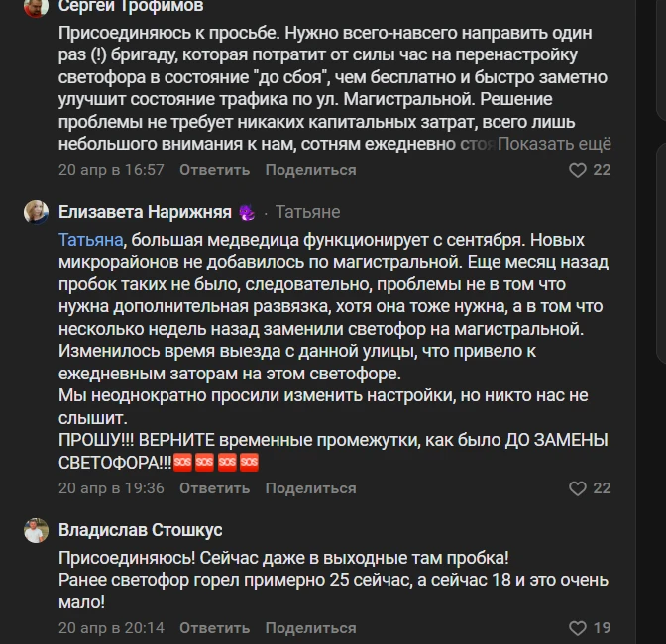Click the 20 апр в 20:14 timestamp
The width and height of the screenshot is (666, 644).
[111, 628]
